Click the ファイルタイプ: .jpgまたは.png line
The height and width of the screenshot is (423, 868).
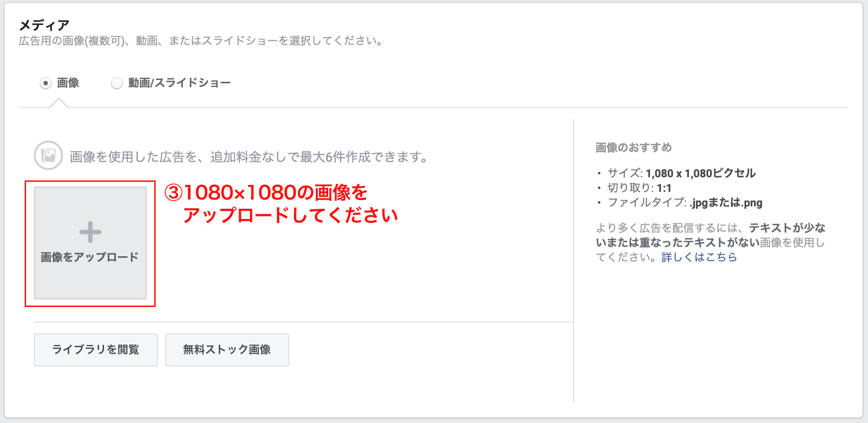pos(685,202)
